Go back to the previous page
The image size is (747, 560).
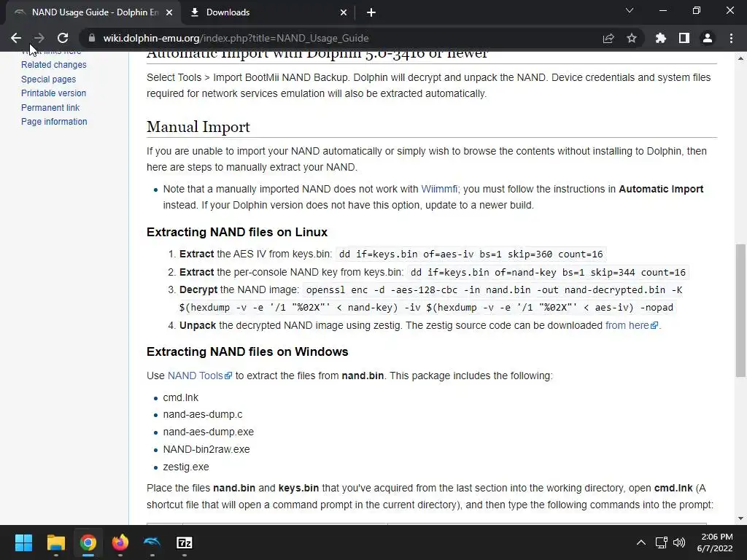[16, 38]
